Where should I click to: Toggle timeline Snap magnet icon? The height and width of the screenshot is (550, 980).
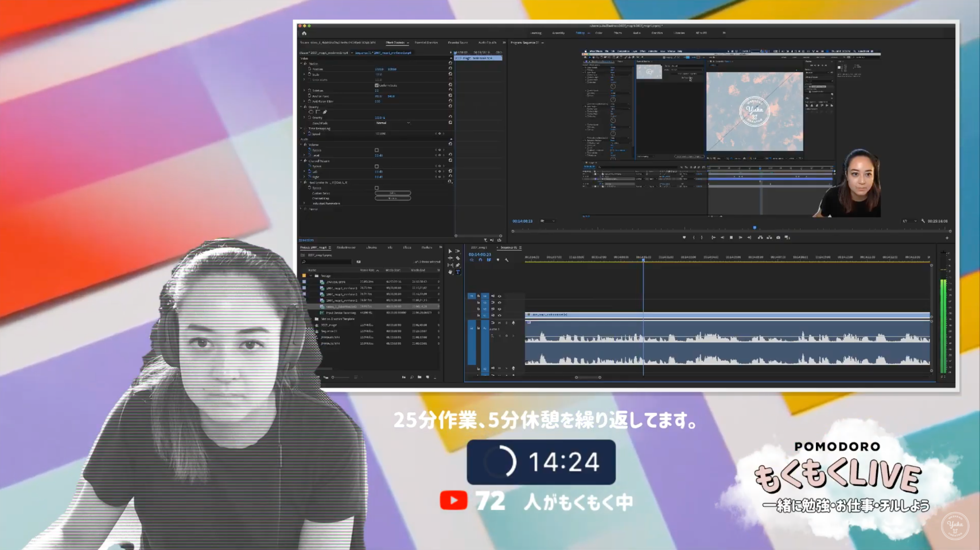coord(480,260)
